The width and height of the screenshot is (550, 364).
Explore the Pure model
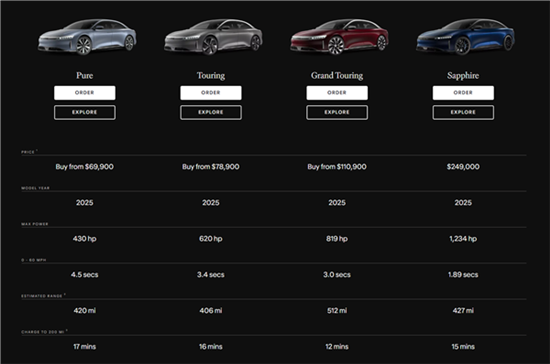point(85,113)
